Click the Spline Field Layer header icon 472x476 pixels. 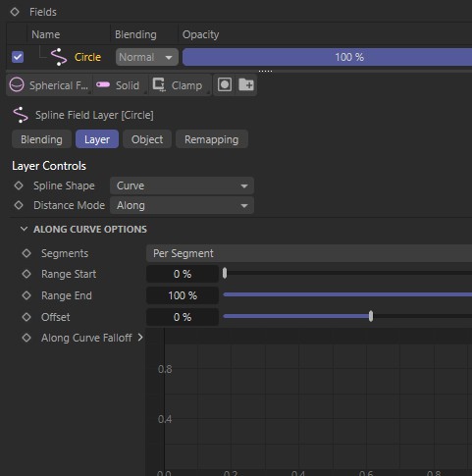(21, 115)
